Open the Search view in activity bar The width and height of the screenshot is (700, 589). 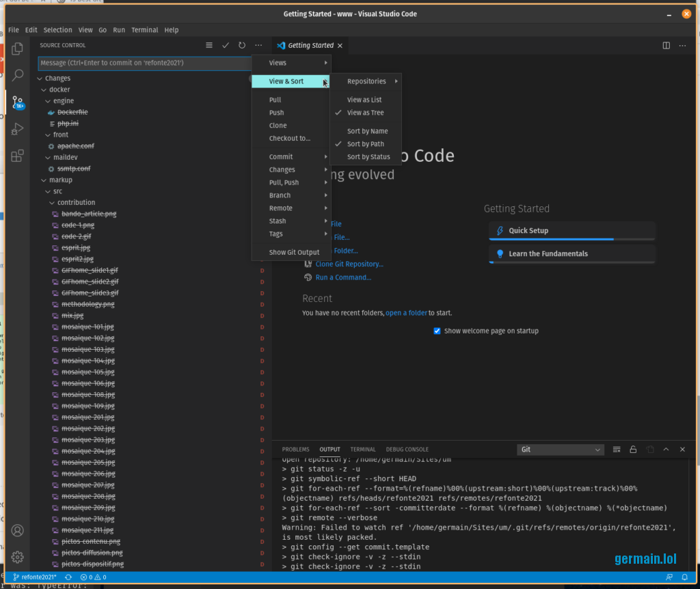click(x=18, y=75)
